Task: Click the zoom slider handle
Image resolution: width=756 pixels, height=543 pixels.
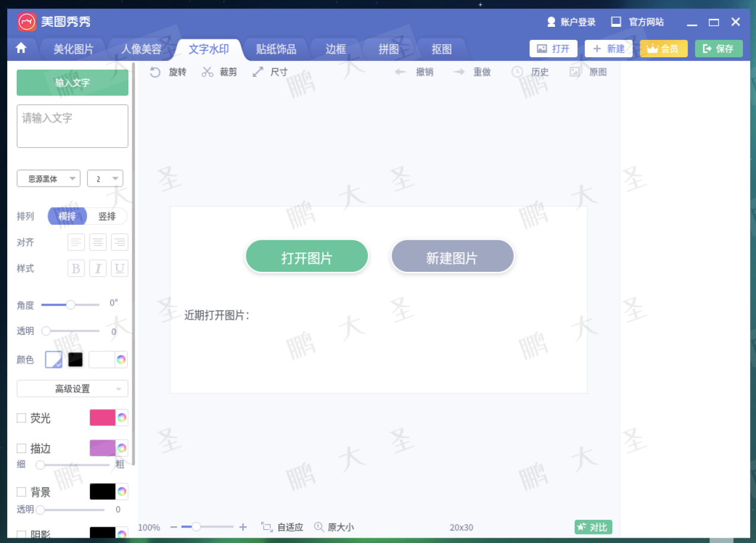Action: 196,527
